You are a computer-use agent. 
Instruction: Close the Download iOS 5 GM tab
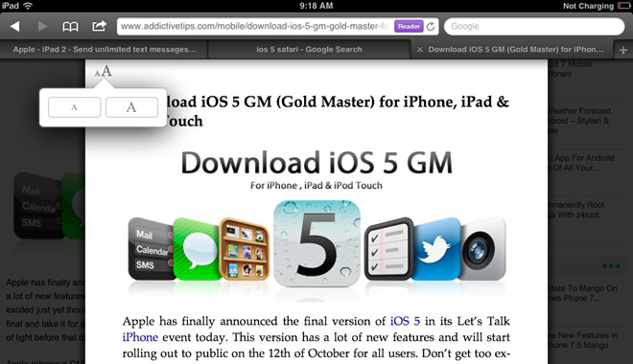(x=420, y=50)
